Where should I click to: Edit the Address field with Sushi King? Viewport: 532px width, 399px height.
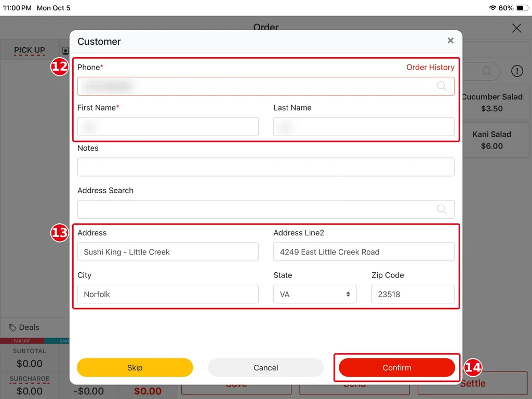168,252
